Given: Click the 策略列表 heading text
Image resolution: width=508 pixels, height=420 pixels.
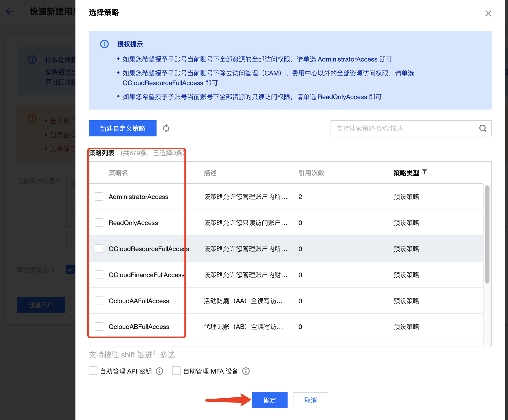Looking at the screenshot, I should pyautogui.click(x=102, y=153).
